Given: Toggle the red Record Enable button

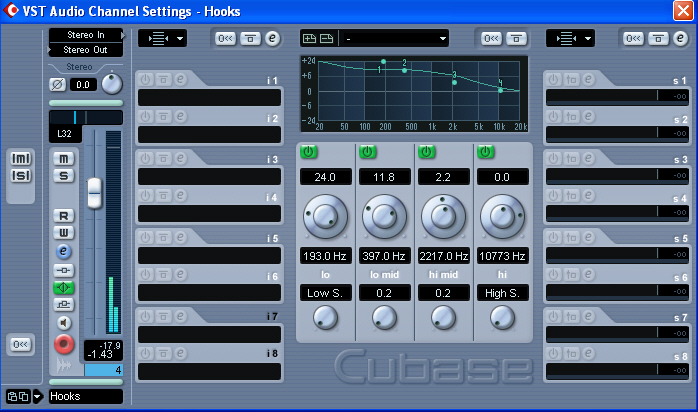Looking at the screenshot, I should tap(64, 343).
